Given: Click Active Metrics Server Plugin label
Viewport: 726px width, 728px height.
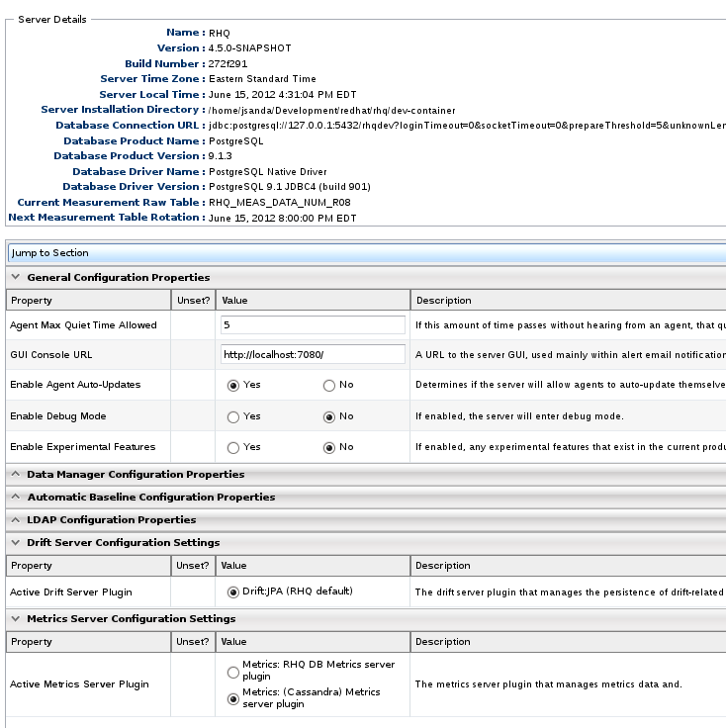Looking at the screenshot, I should [79, 684].
